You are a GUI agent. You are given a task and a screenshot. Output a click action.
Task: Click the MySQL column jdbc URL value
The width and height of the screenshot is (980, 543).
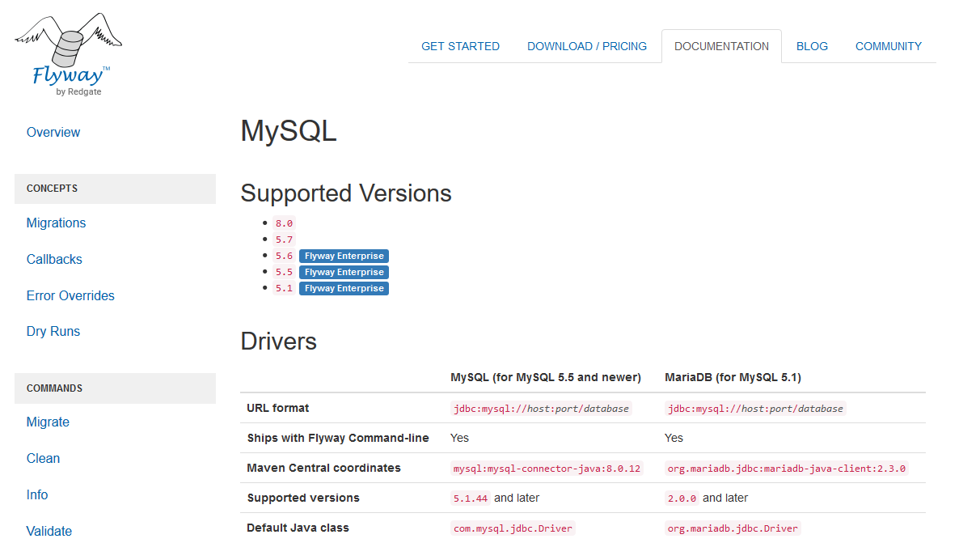tap(541, 409)
